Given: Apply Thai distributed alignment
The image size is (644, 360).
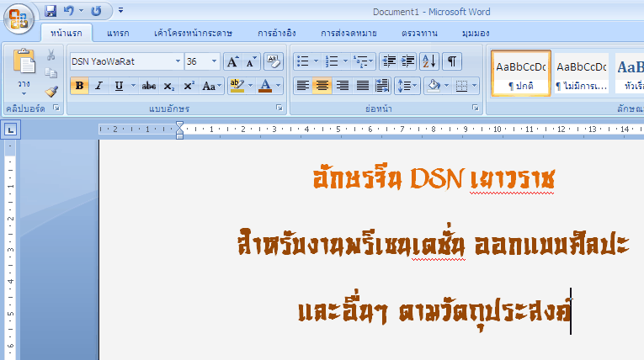Looking at the screenshot, I should coord(382,86).
